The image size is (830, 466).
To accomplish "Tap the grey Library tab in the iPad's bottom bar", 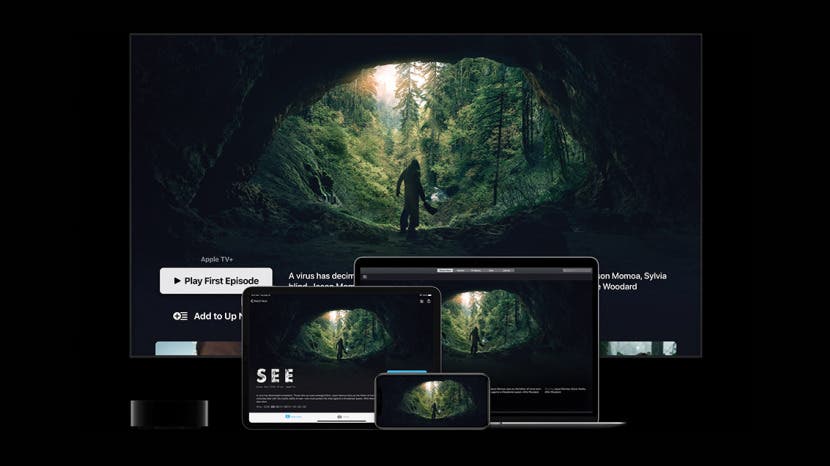I will [343, 417].
